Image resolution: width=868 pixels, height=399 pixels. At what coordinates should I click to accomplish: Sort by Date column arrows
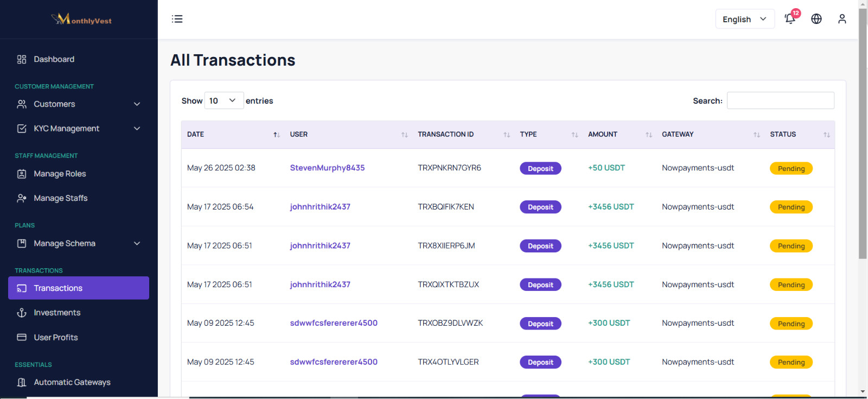coord(276,135)
